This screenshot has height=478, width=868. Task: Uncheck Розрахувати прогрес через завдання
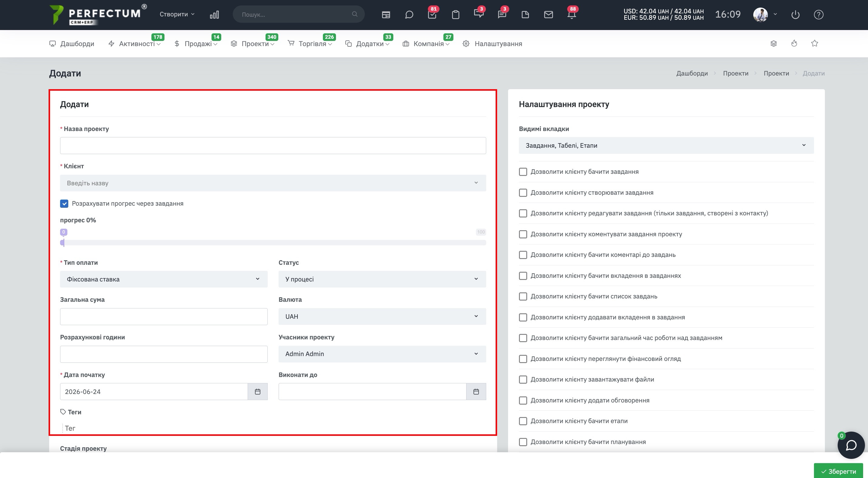tap(64, 203)
